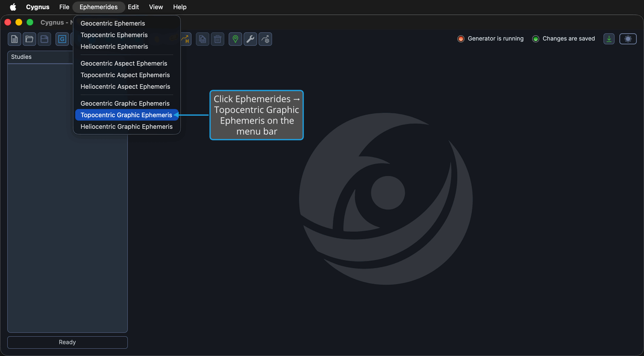This screenshot has height=356, width=644.
Task: Click the trash delete toolbar icon
Action: click(218, 39)
